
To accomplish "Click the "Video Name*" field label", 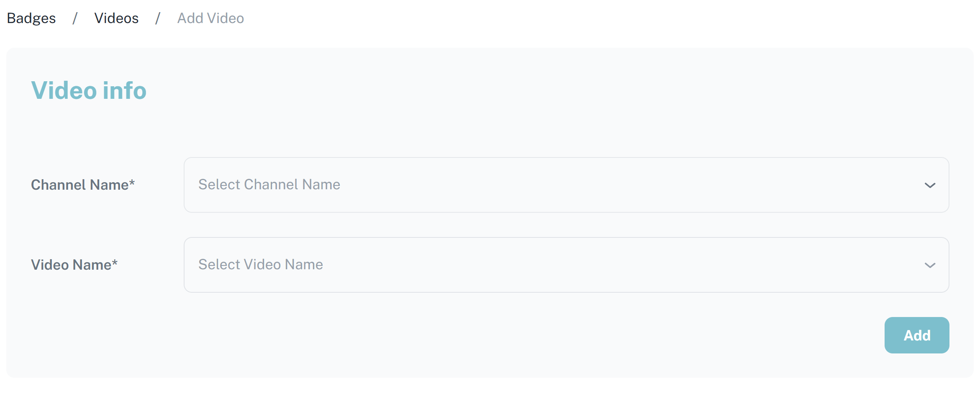I will [74, 265].
